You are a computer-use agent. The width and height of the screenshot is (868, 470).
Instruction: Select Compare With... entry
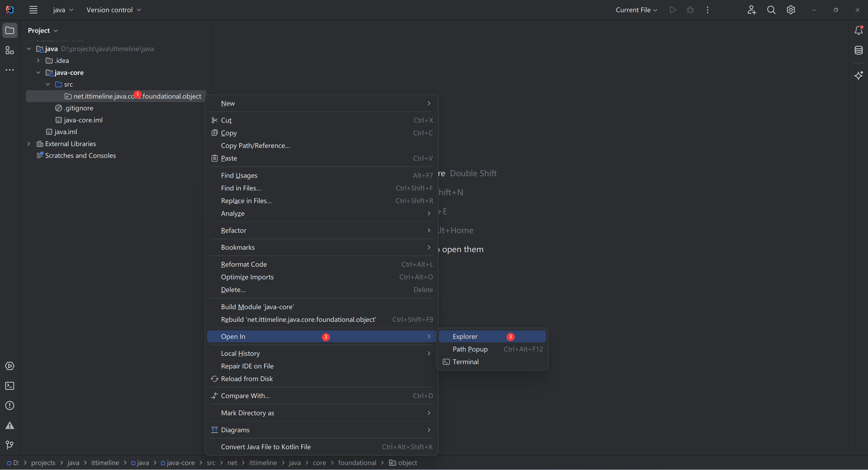[x=321, y=396]
